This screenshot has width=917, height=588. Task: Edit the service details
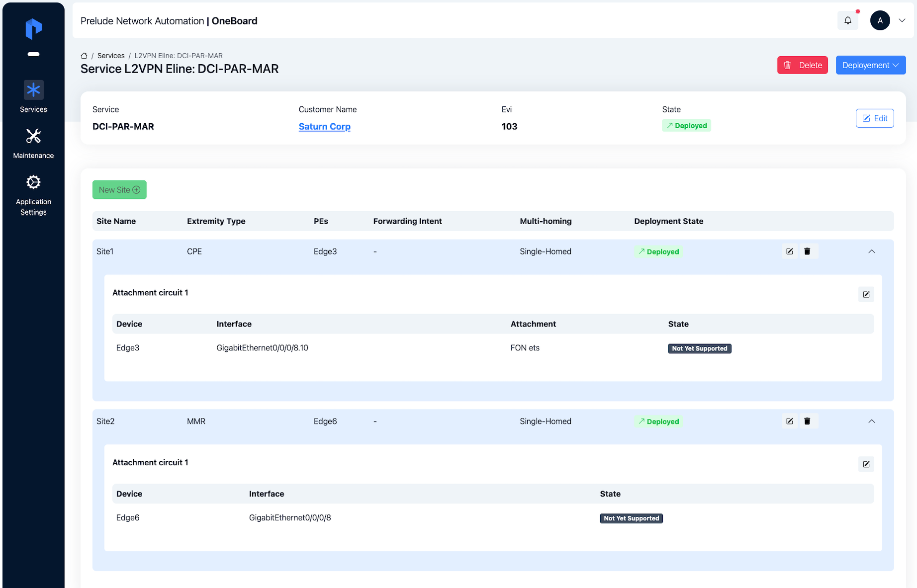click(x=875, y=118)
